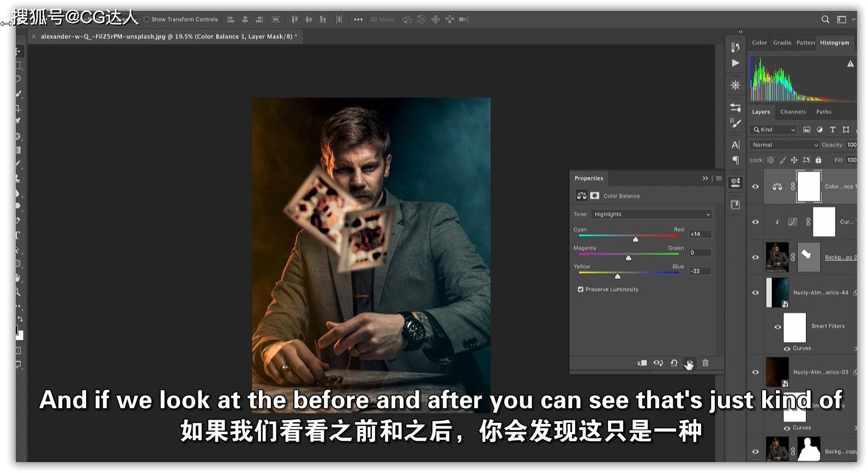Click the type filter icon in Layers
The image size is (868, 473).
pos(833,129)
